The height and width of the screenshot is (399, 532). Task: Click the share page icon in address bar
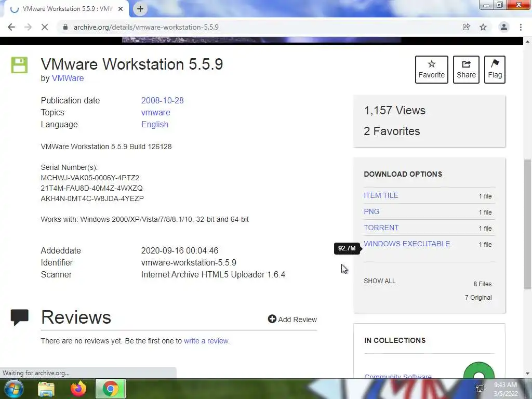[x=467, y=27]
